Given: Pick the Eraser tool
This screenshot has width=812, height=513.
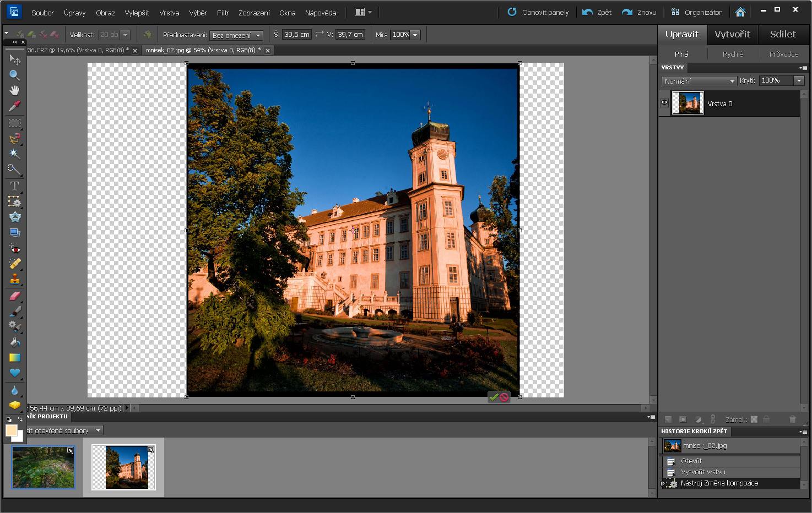Looking at the screenshot, I should [x=15, y=296].
